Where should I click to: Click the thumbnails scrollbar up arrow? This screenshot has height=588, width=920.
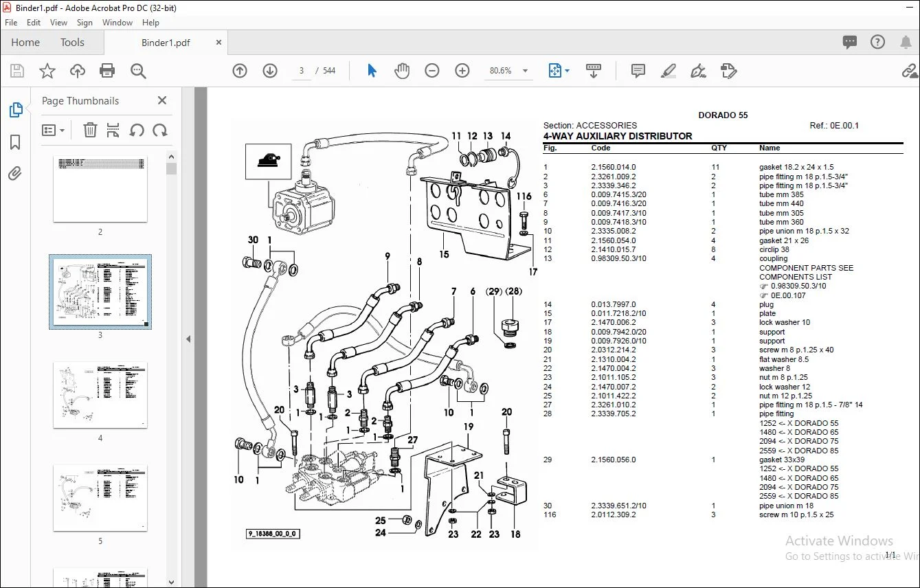pyautogui.click(x=172, y=156)
